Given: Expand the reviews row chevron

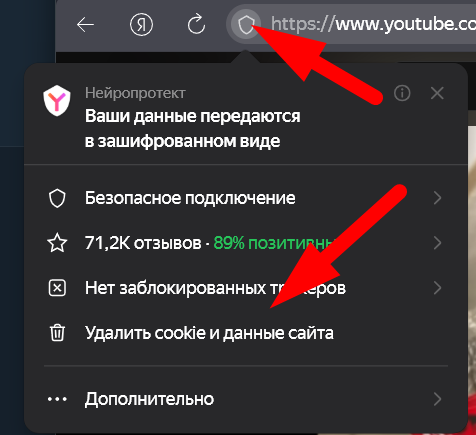Looking at the screenshot, I should coord(438,243).
